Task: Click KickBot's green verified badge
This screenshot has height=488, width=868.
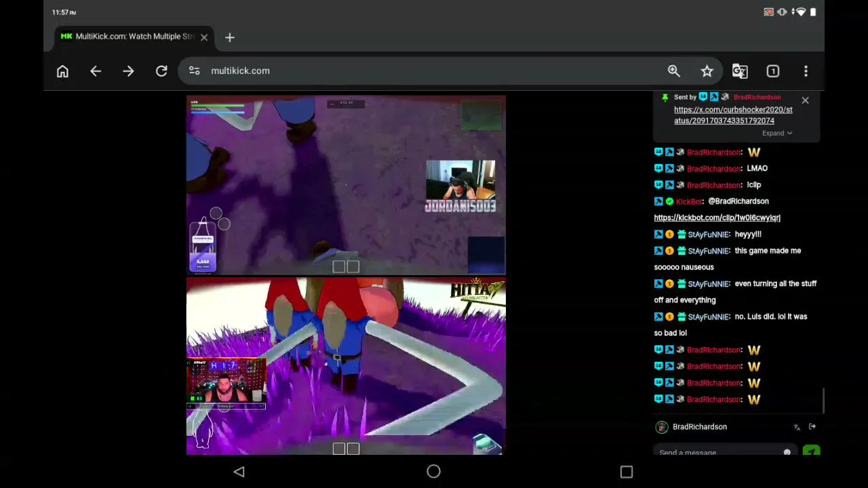Action: pyautogui.click(x=669, y=201)
